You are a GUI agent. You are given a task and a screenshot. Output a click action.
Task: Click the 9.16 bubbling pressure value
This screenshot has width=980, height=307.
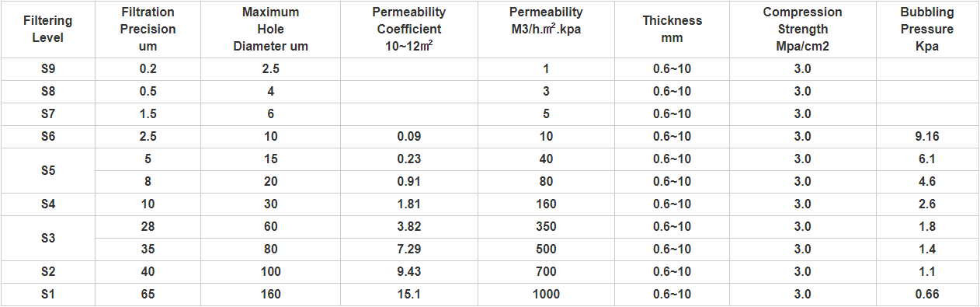click(x=927, y=137)
